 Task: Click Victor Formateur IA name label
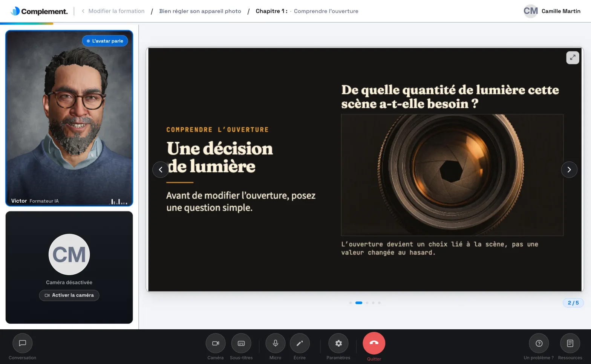coord(35,201)
